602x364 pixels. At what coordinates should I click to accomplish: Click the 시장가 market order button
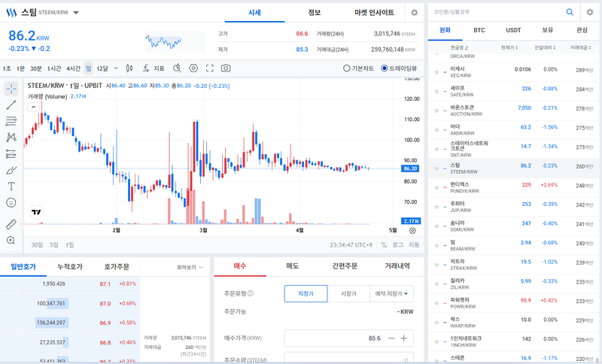tap(348, 294)
